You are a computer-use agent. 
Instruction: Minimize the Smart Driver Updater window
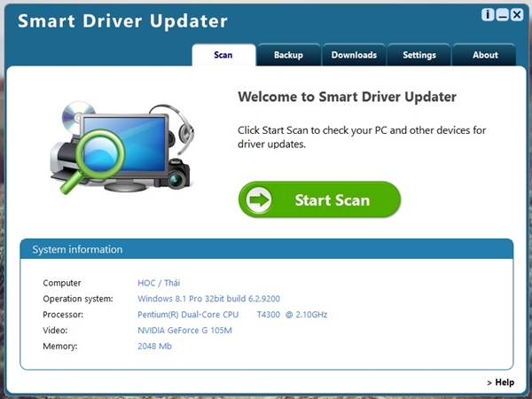(502, 15)
